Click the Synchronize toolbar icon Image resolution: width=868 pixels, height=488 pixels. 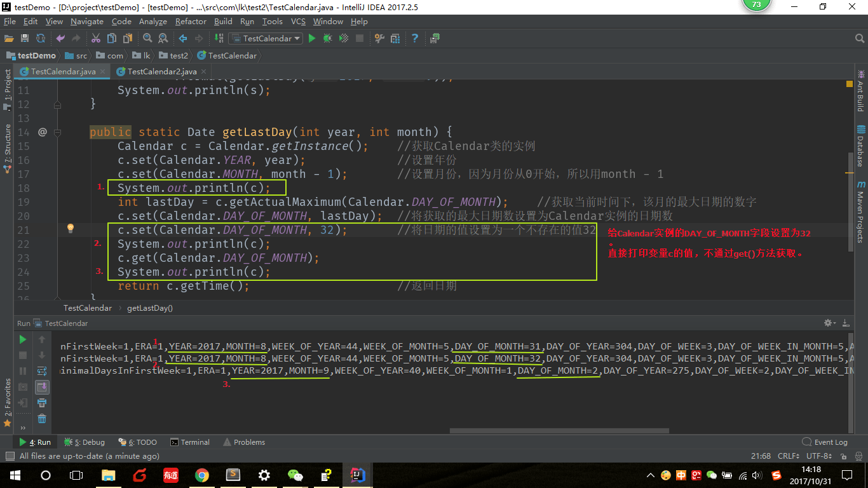tap(40, 38)
